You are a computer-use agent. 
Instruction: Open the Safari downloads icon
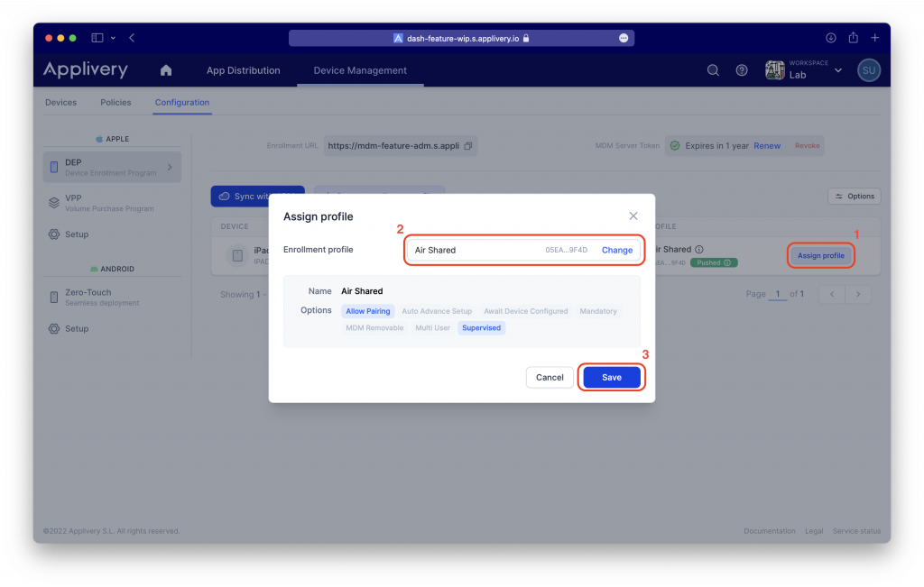(x=831, y=38)
